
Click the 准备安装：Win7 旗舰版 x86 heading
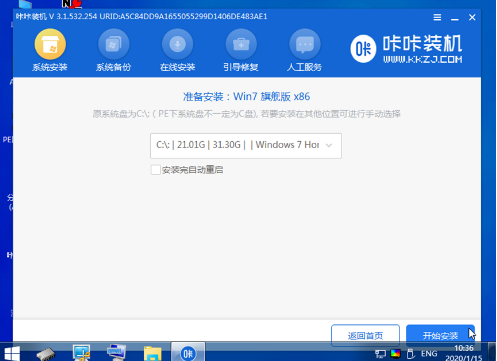point(246,97)
